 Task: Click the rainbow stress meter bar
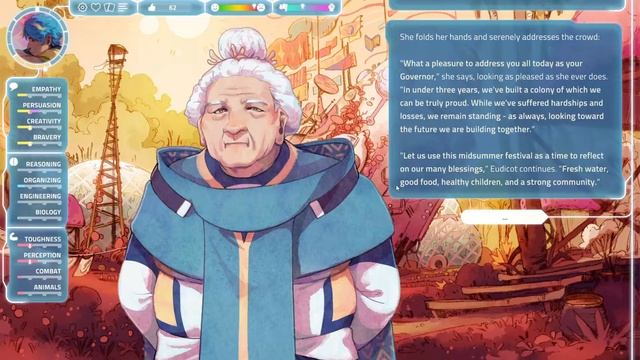(238, 7)
